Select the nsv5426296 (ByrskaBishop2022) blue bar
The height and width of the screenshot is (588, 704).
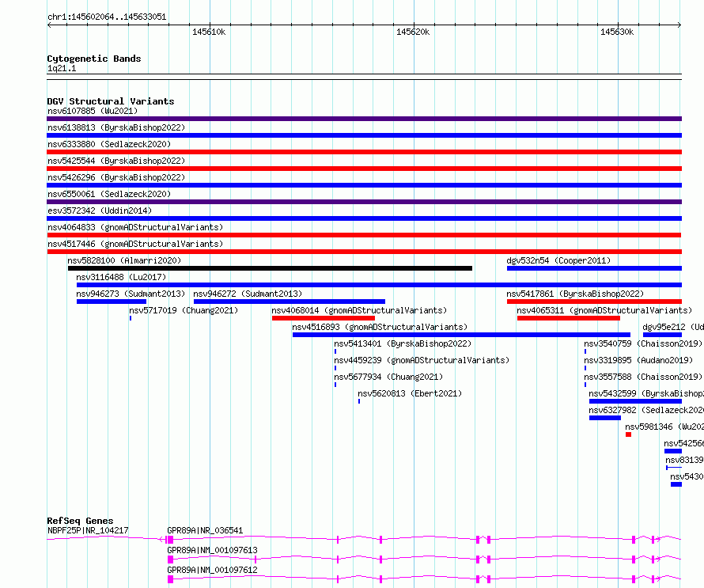tap(364, 185)
